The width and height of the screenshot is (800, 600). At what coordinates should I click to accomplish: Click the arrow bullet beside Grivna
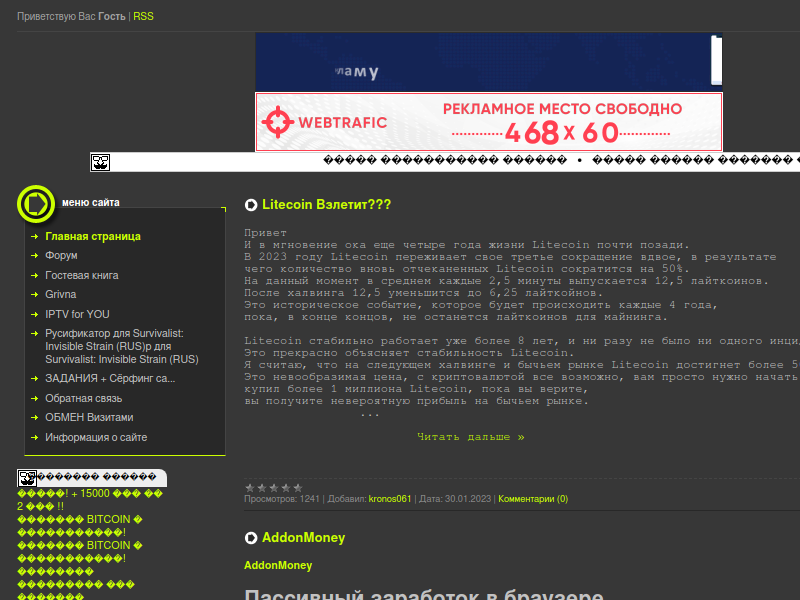tap(35, 294)
